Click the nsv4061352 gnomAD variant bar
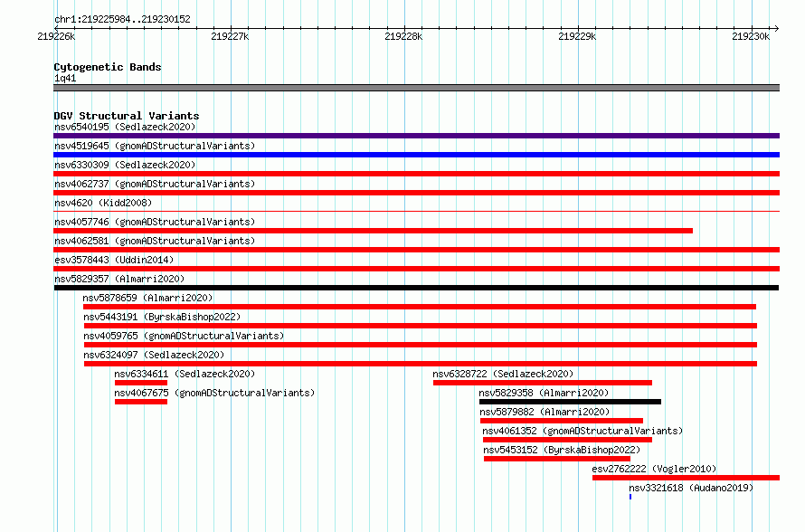The image size is (805, 532). tap(568, 440)
